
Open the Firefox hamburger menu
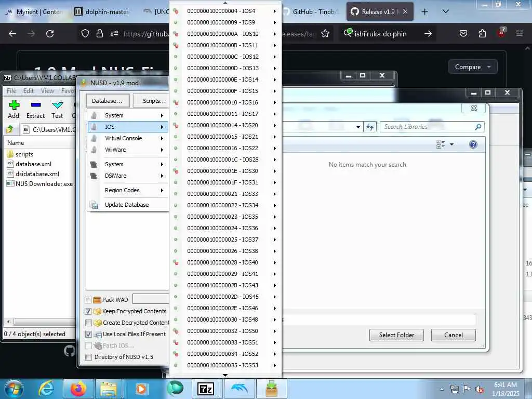click(519, 34)
